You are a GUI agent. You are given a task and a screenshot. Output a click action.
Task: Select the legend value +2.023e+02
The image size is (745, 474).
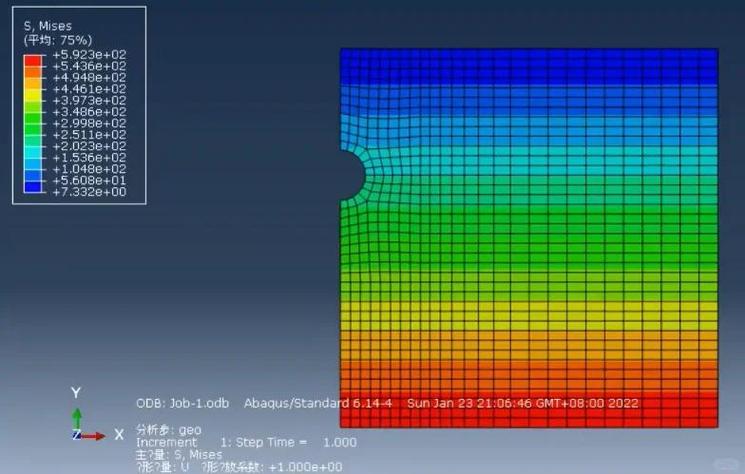click(x=89, y=146)
